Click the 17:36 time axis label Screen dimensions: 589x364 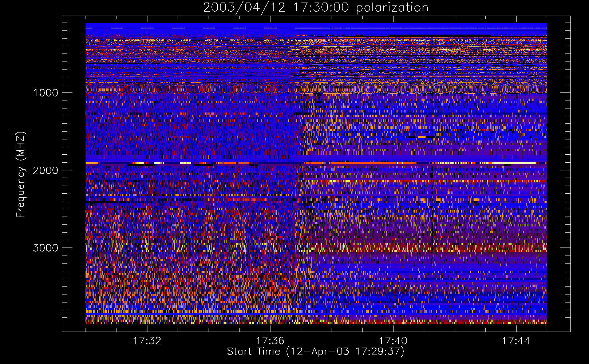(x=270, y=341)
